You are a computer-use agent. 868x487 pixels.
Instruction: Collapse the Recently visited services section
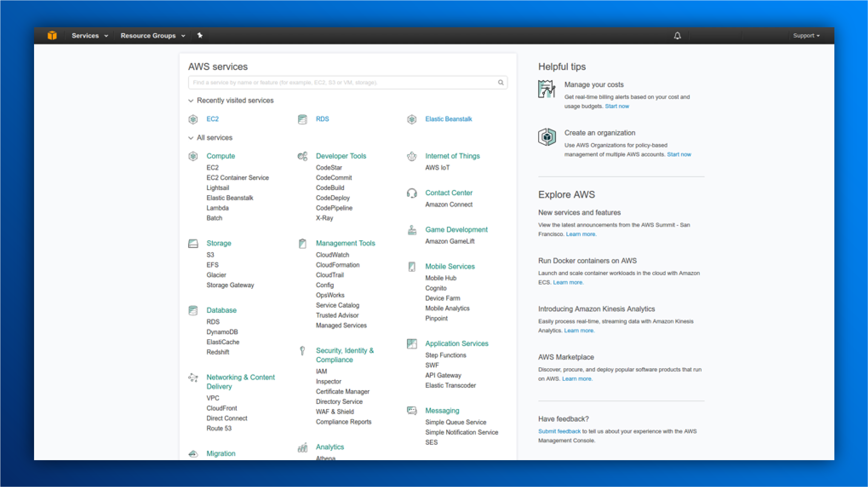[x=231, y=101]
